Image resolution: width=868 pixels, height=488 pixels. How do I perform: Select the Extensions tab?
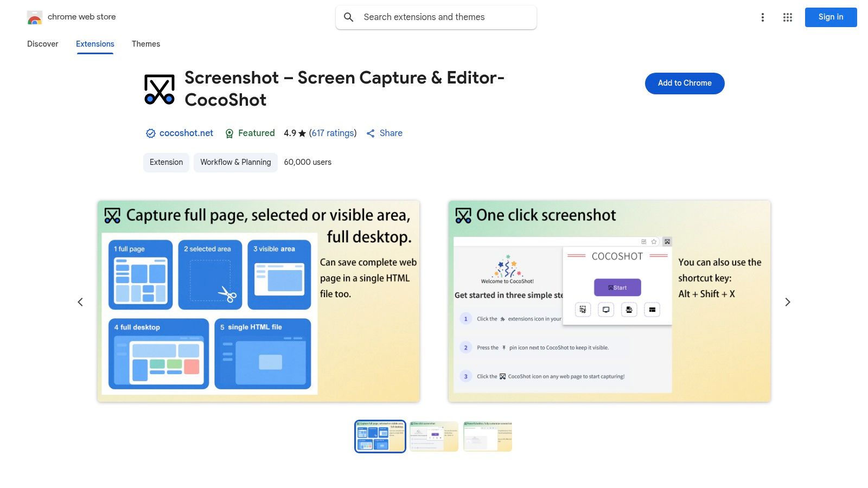pyautogui.click(x=95, y=44)
